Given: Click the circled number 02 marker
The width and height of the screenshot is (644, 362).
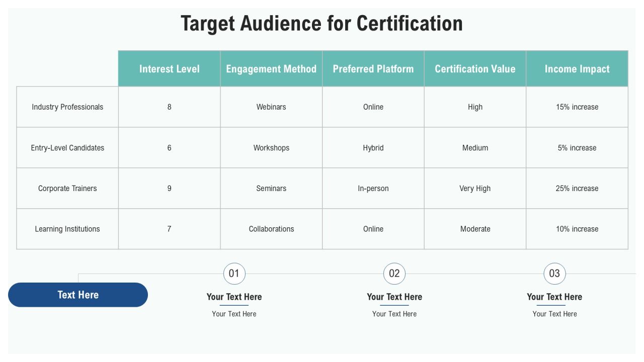Looking at the screenshot, I should [x=394, y=274].
